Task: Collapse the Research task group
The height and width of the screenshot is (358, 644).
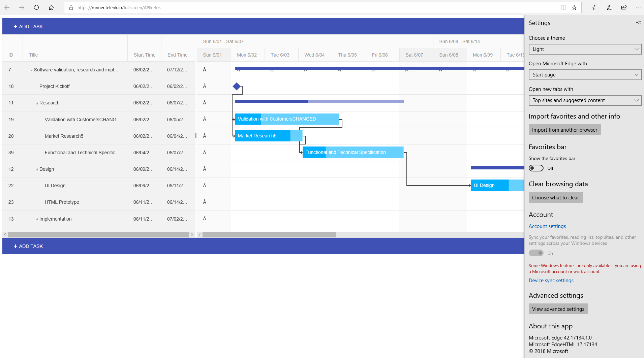Action: [x=37, y=103]
